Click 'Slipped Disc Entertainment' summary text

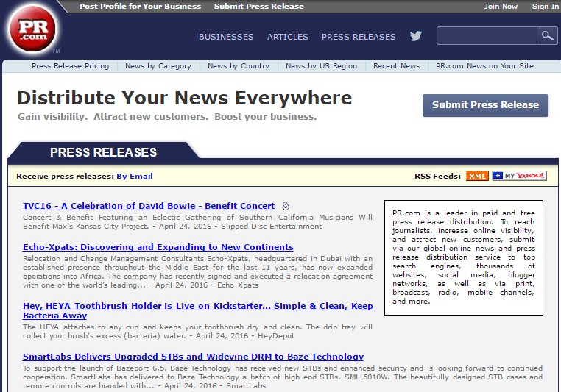click(x=271, y=227)
